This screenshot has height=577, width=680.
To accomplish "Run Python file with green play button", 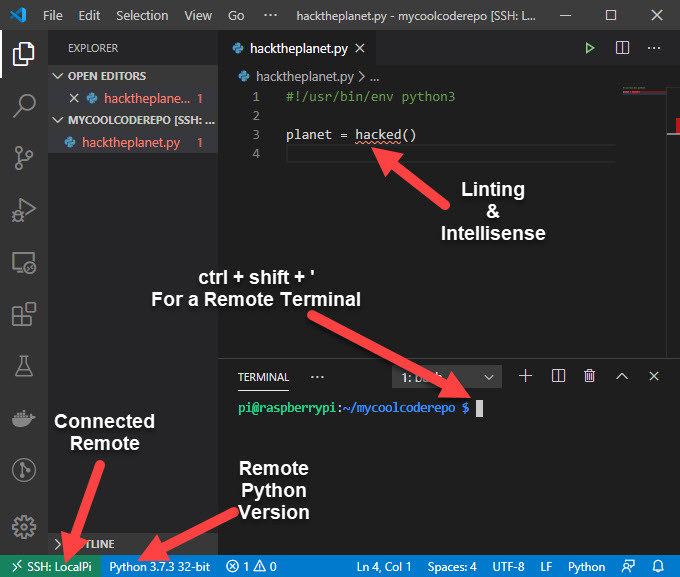I will (x=589, y=48).
